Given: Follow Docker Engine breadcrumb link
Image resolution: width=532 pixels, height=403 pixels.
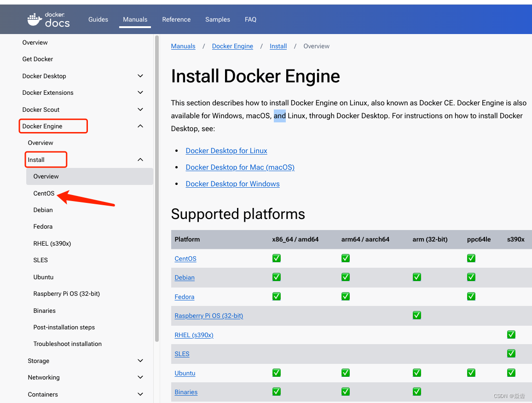Looking at the screenshot, I should (232, 46).
